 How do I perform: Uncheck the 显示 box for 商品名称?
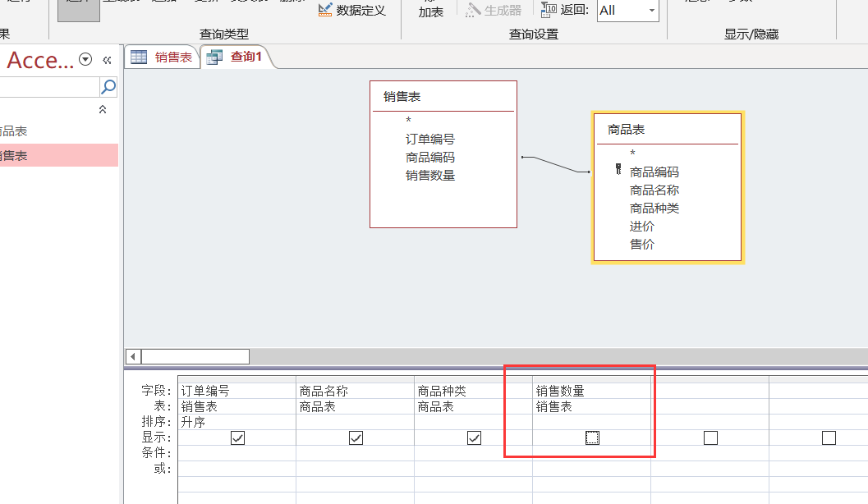click(x=356, y=438)
